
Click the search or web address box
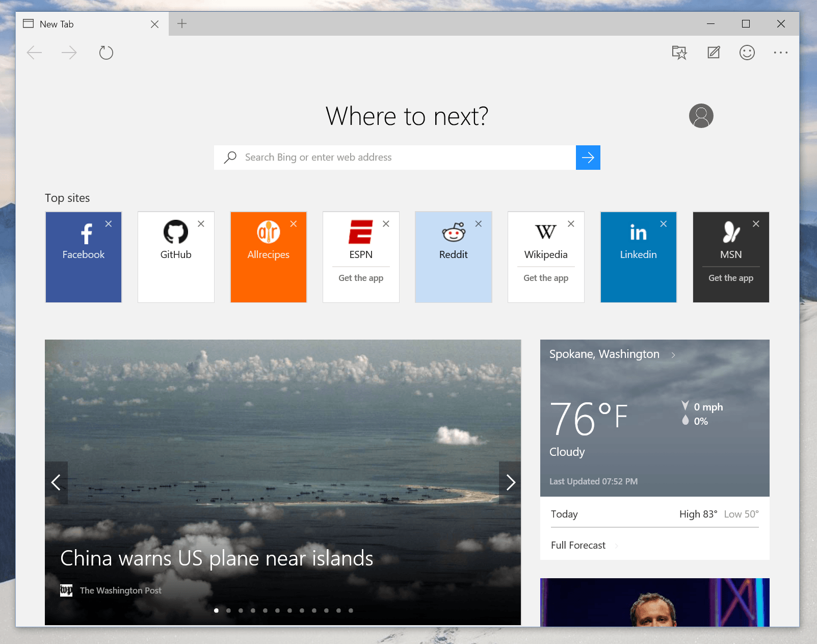(x=395, y=158)
